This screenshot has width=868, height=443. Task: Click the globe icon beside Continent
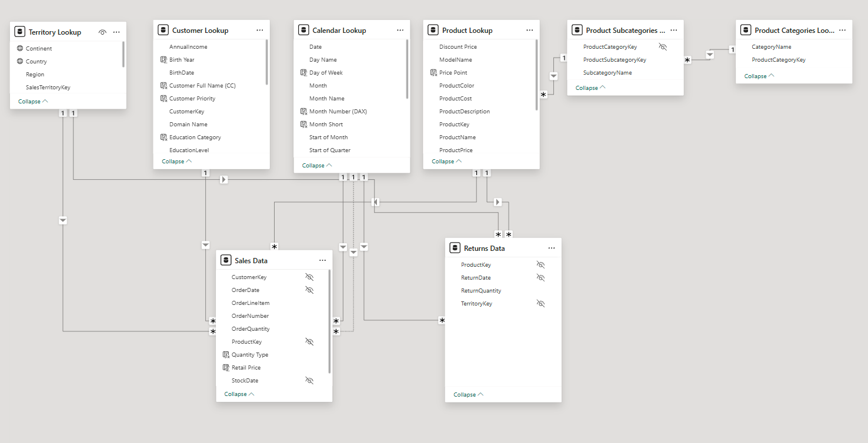[19, 48]
